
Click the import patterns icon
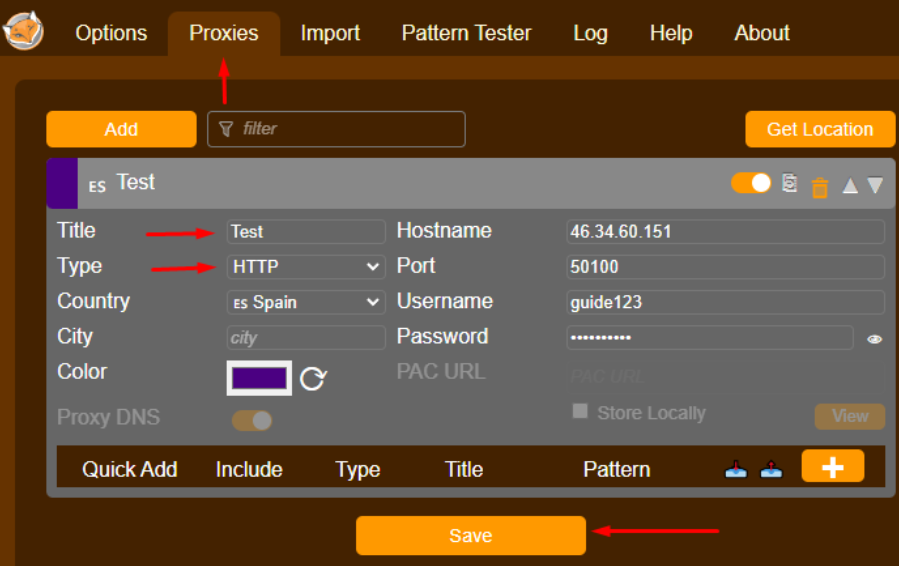736,470
